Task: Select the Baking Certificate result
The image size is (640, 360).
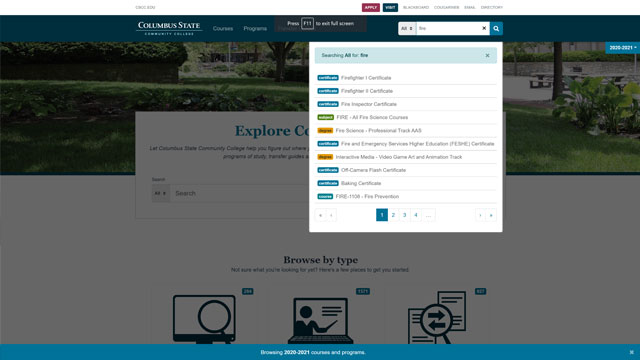Action: pos(361,183)
